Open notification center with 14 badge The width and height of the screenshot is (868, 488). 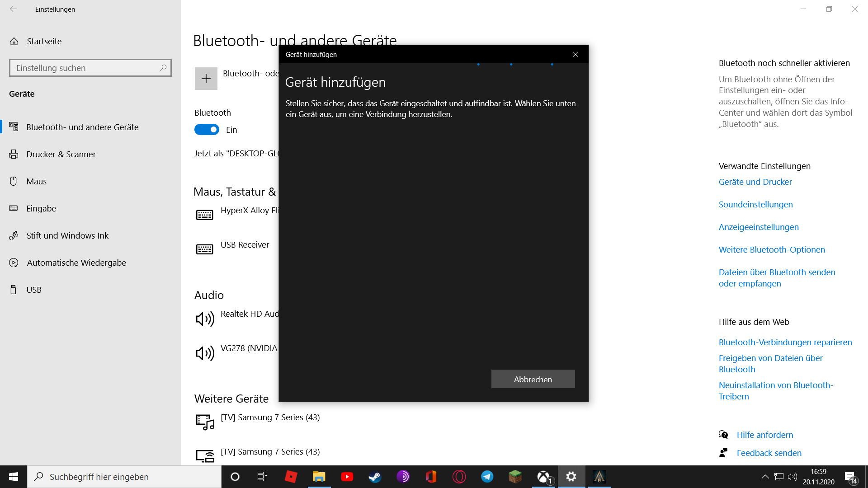coord(851,477)
